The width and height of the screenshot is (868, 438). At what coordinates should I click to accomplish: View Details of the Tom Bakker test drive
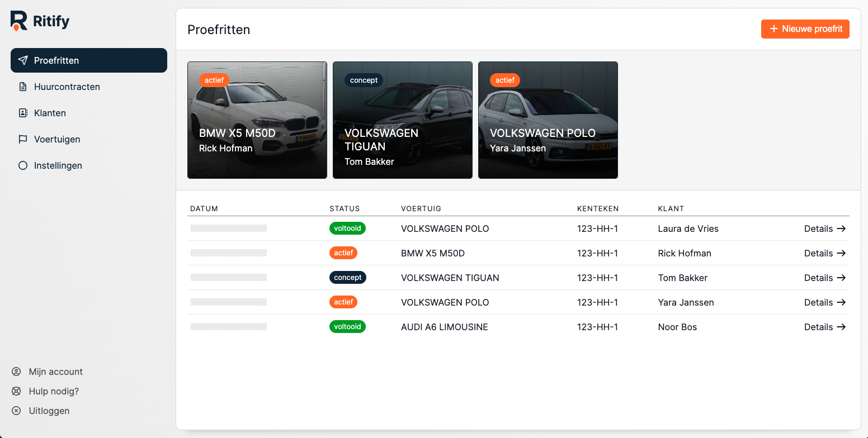click(x=825, y=278)
